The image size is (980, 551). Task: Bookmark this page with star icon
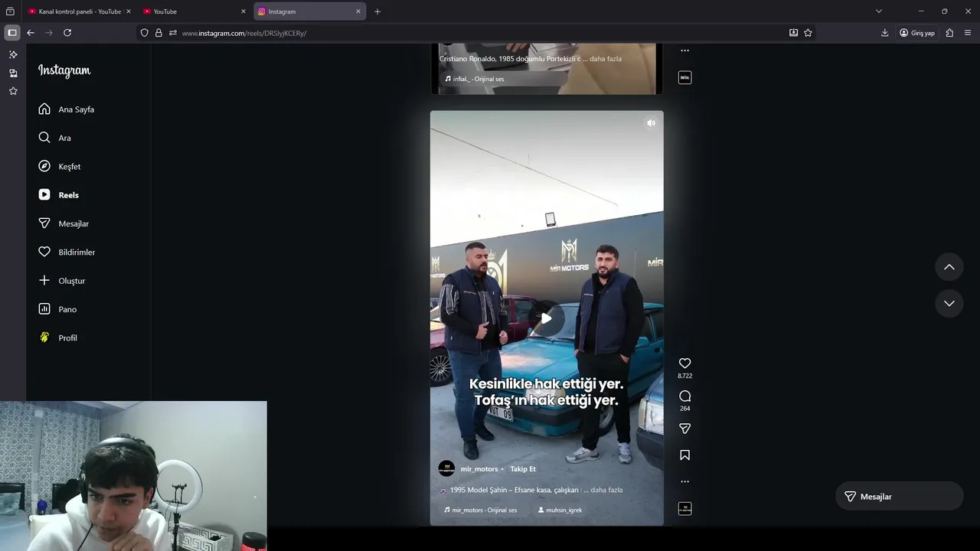point(808,33)
